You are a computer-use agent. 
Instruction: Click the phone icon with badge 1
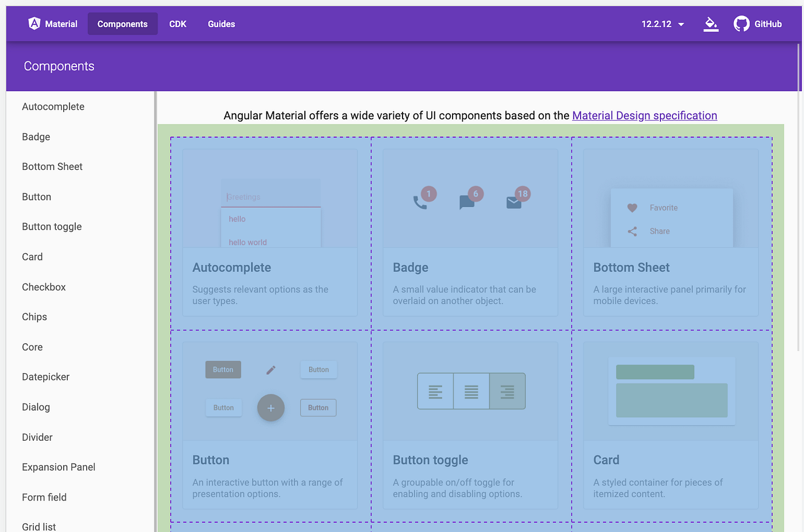point(420,202)
